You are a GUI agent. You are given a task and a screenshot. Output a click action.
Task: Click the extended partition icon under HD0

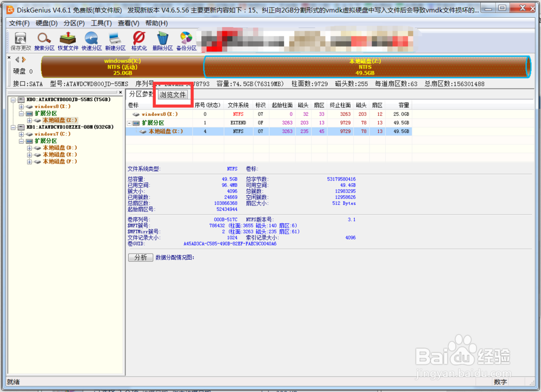[x=29, y=114]
